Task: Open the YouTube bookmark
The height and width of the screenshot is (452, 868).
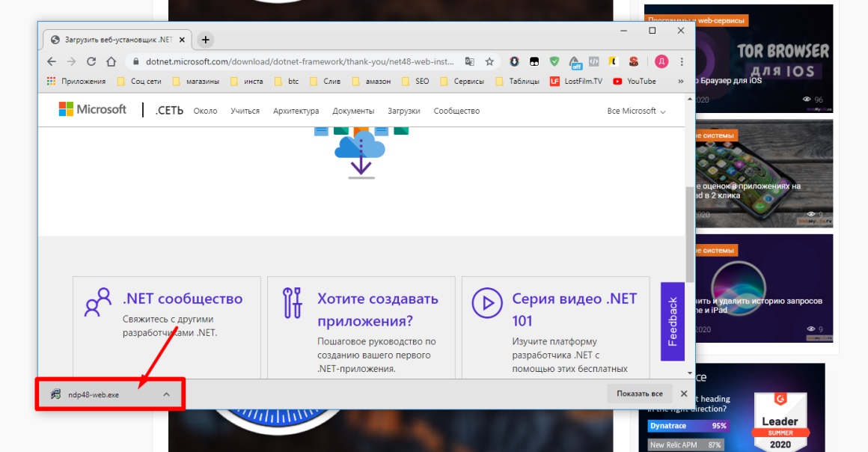Action: 635,82
